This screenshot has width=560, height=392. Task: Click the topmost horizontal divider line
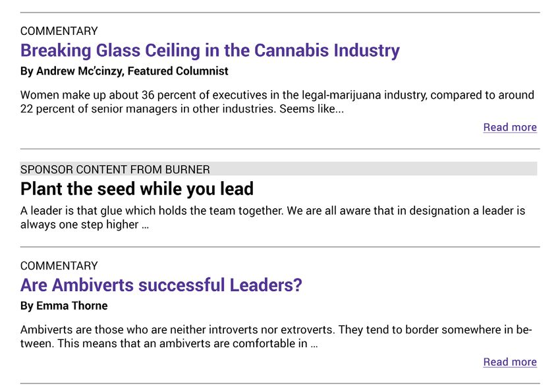pyautogui.click(x=280, y=13)
